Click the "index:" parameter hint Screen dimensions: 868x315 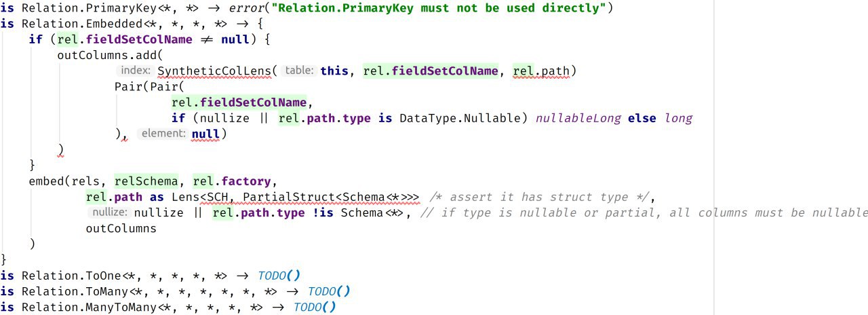(x=136, y=71)
